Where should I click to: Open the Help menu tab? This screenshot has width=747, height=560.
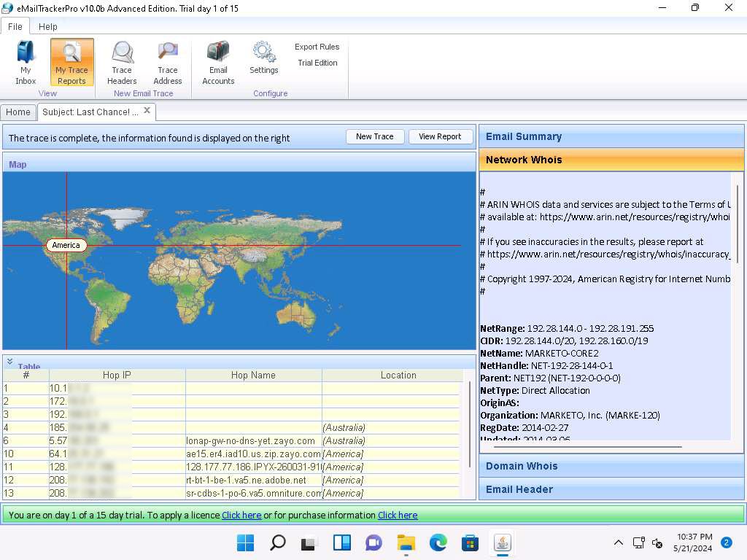(48, 26)
